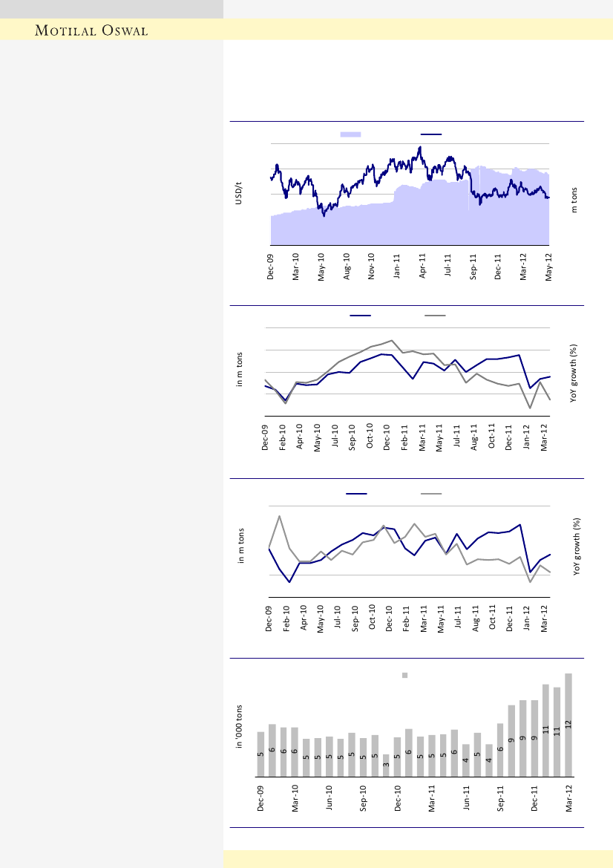This screenshot has width=613, height=868.
Task: Click dark blue legend marker in second chart
Action: pyautogui.click(x=360, y=316)
